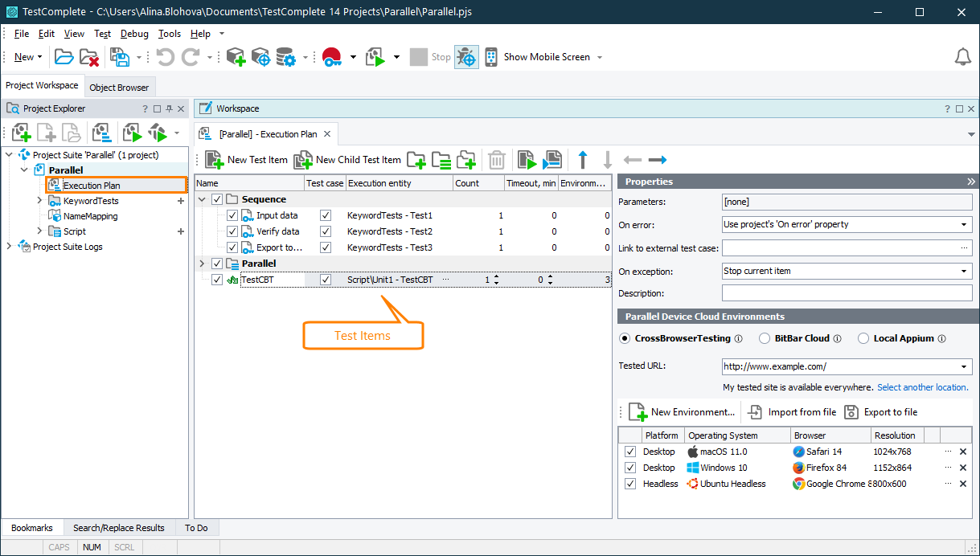Click the blue move right arrow icon

(x=658, y=160)
